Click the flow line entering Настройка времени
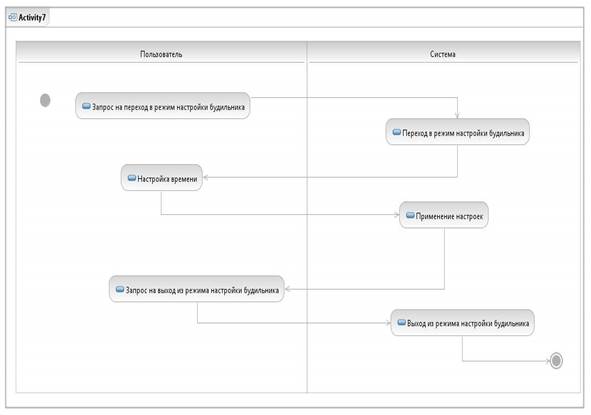The height and width of the screenshot is (415, 591). (x=330, y=177)
